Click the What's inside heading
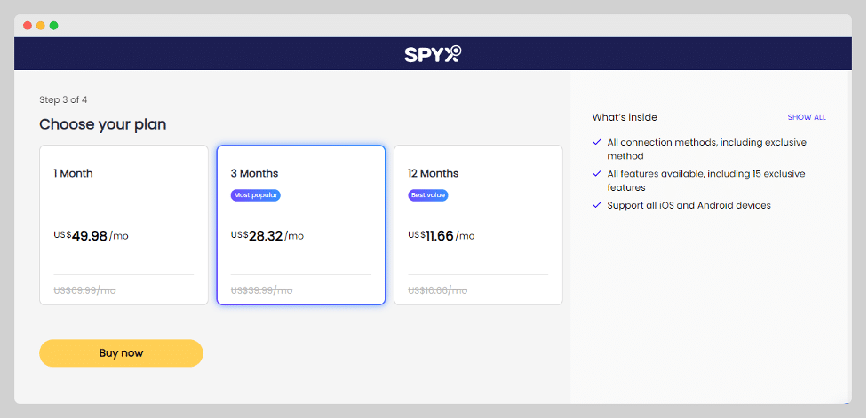The height and width of the screenshot is (419, 868). [625, 117]
